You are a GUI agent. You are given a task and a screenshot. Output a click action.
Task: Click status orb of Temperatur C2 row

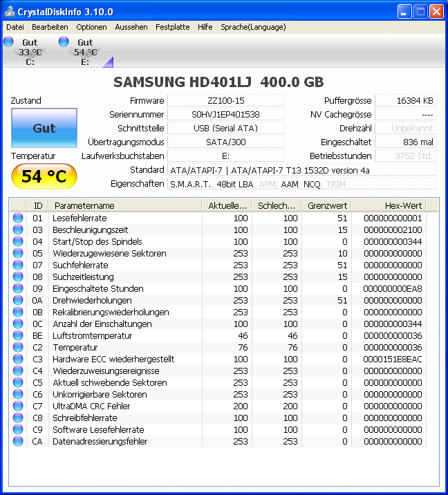18,347
